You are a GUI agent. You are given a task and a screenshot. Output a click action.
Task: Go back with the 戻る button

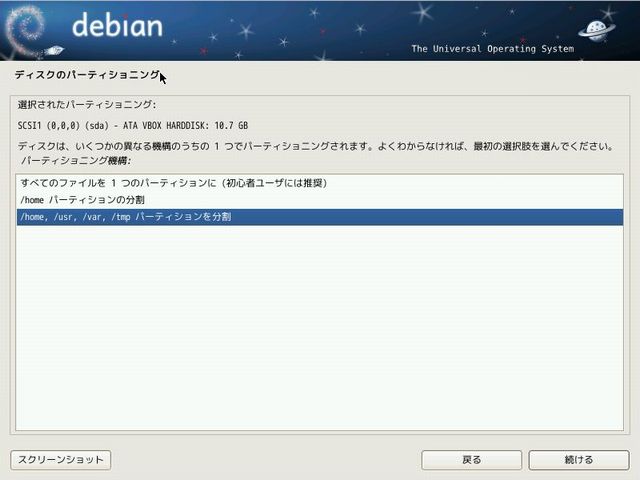pyautogui.click(x=471, y=460)
